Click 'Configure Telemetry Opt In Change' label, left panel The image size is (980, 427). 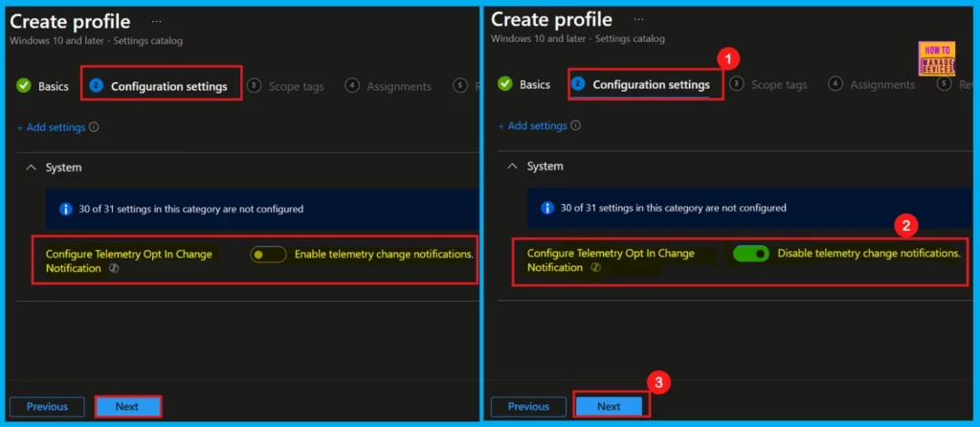coord(129,254)
